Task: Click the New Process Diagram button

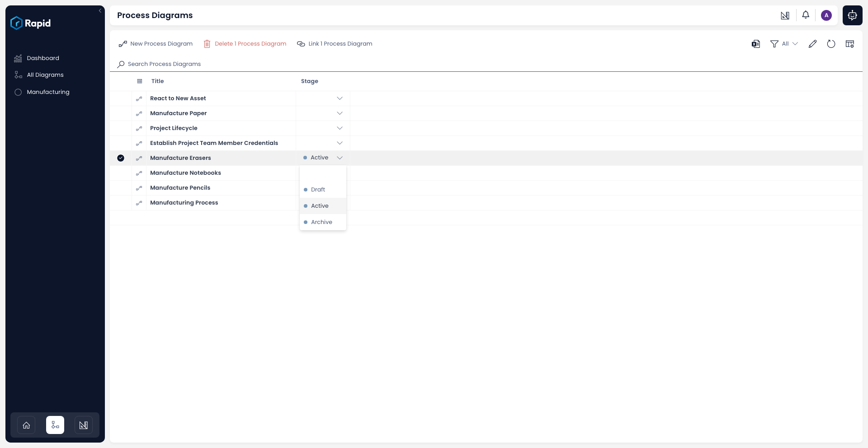Action: tap(155, 43)
